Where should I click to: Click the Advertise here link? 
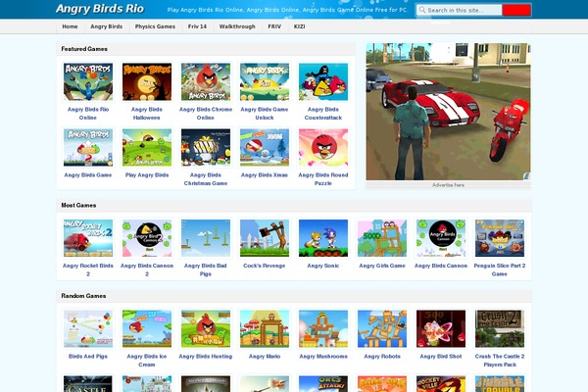(448, 185)
